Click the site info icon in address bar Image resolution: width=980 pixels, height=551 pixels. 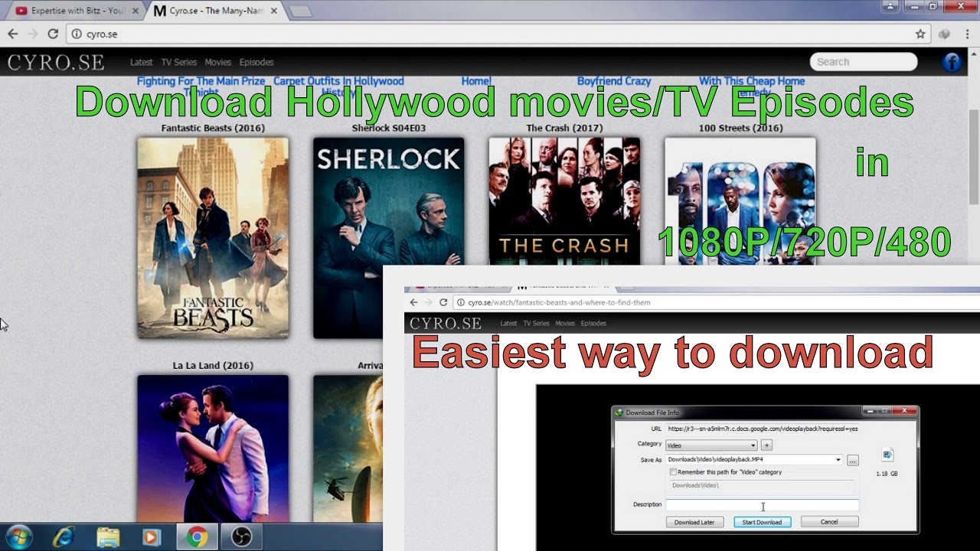[75, 34]
